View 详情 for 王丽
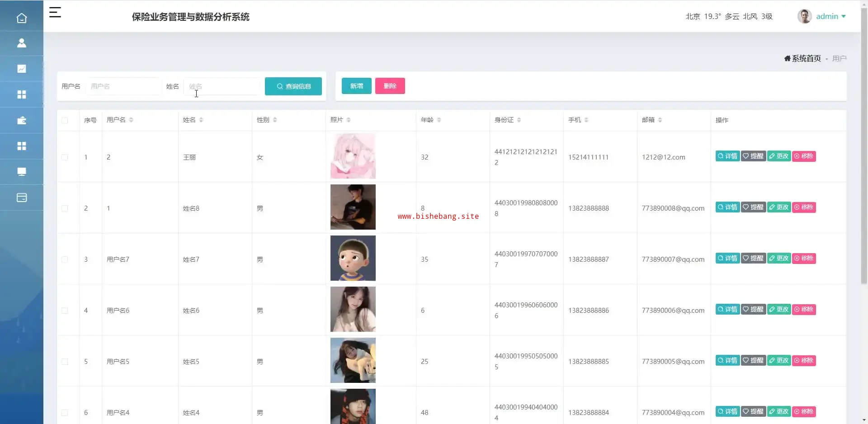The height and width of the screenshot is (424, 868). tap(727, 156)
